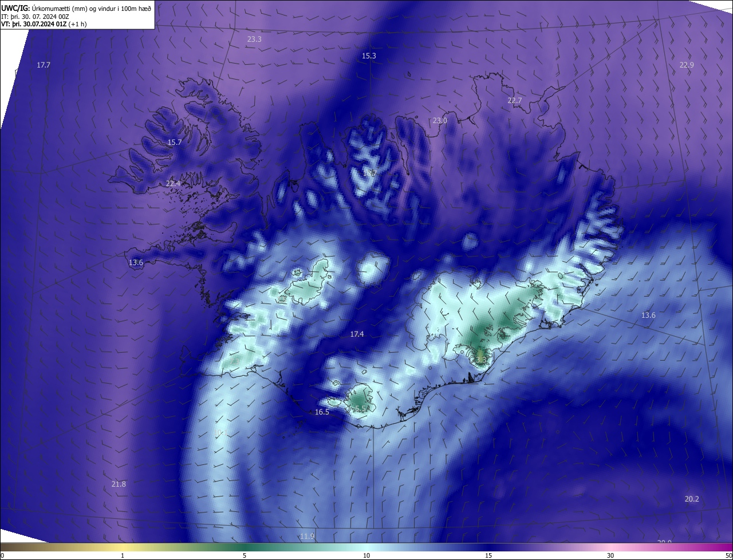The width and height of the screenshot is (733, 560).
Task: Click the '50' tick label on the colour scale
Action: click(x=728, y=556)
